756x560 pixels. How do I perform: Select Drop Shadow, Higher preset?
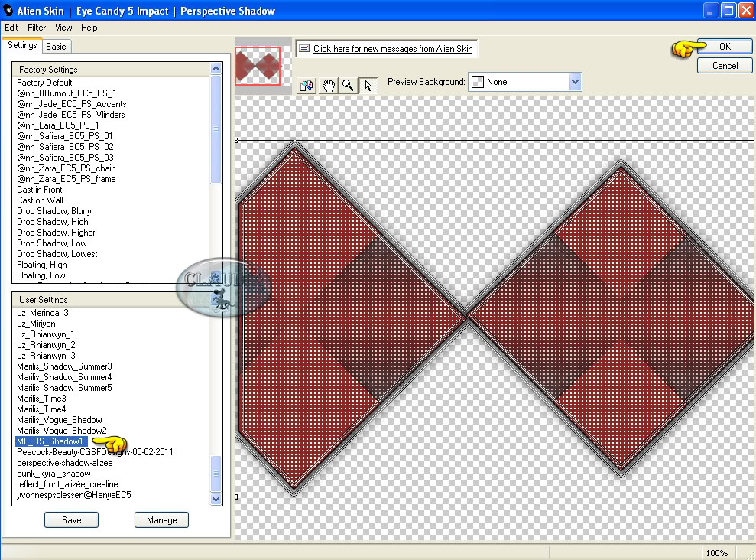click(56, 233)
